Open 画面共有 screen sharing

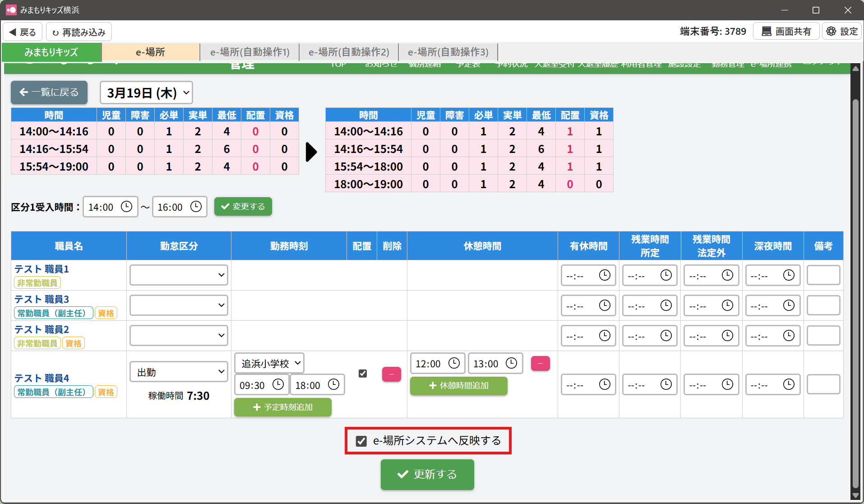pos(786,32)
